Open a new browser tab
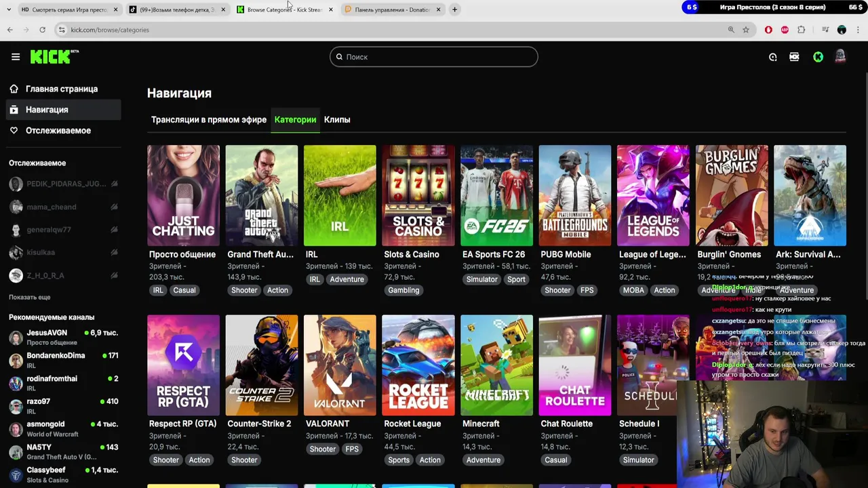868x488 pixels. coord(454,9)
